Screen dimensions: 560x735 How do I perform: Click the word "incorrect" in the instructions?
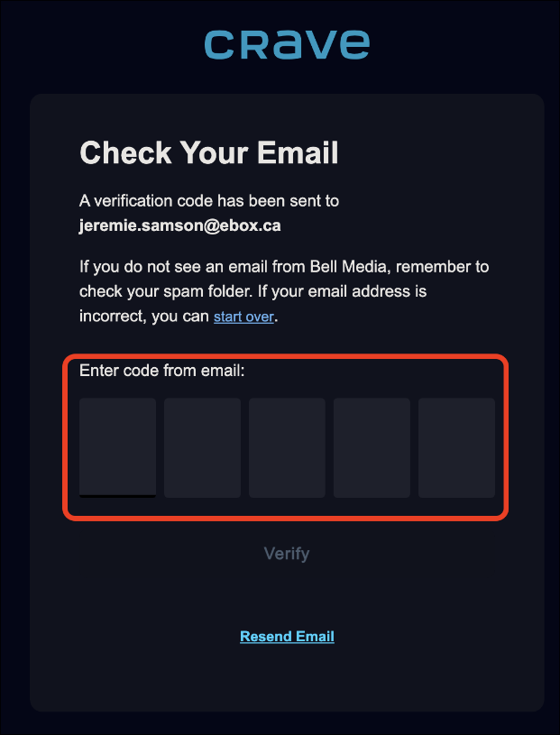pyautogui.click(x=112, y=317)
